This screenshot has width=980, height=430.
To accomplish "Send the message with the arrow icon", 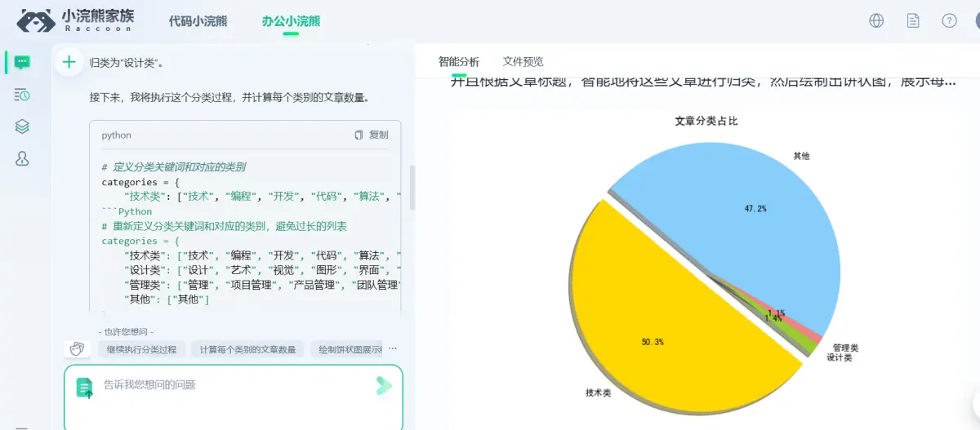I will [x=383, y=386].
